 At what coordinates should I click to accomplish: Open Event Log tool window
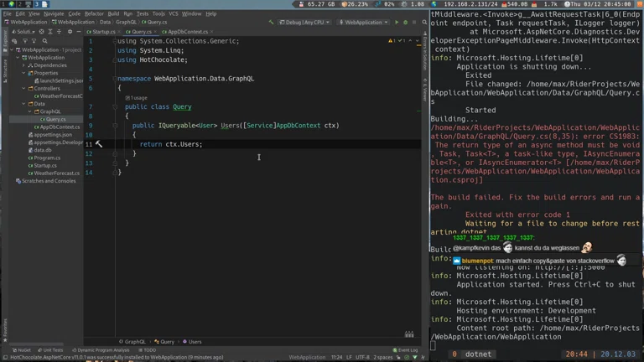click(405, 350)
